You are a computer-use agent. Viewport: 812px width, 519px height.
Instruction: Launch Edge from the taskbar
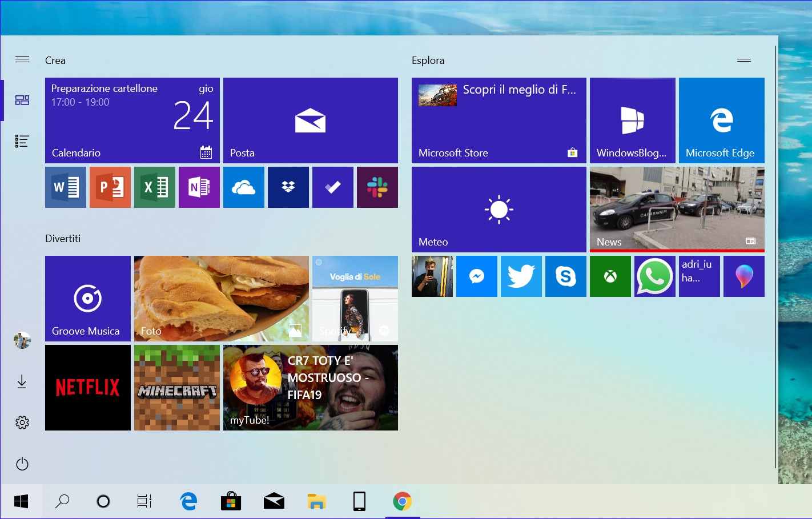(188, 501)
